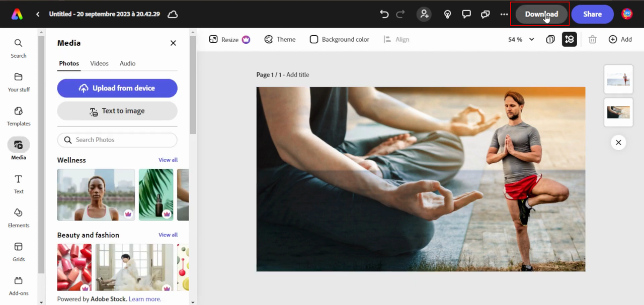Open the Adobe Express home logo
644x305 pixels.
tap(17, 14)
